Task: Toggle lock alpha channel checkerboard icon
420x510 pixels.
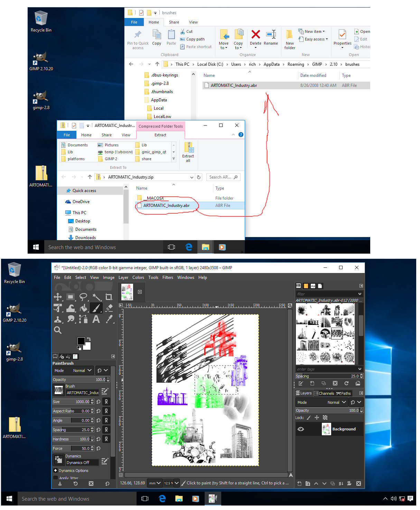Action: [x=325, y=418]
